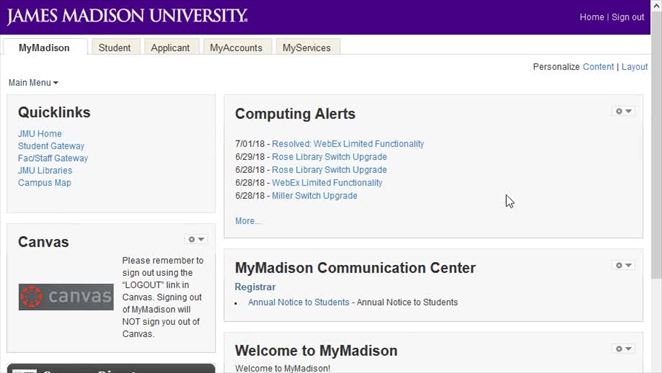Open Canvas panel gear settings menu

pyautogui.click(x=196, y=240)
